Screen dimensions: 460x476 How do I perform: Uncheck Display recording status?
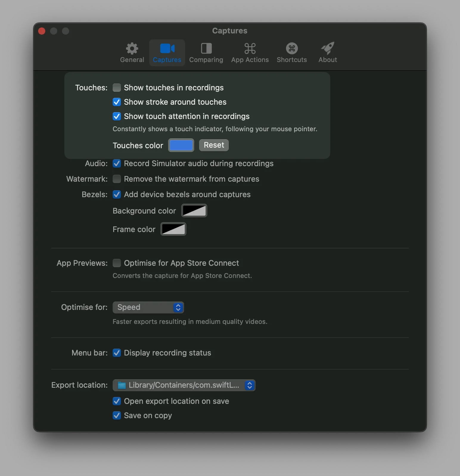117,353
